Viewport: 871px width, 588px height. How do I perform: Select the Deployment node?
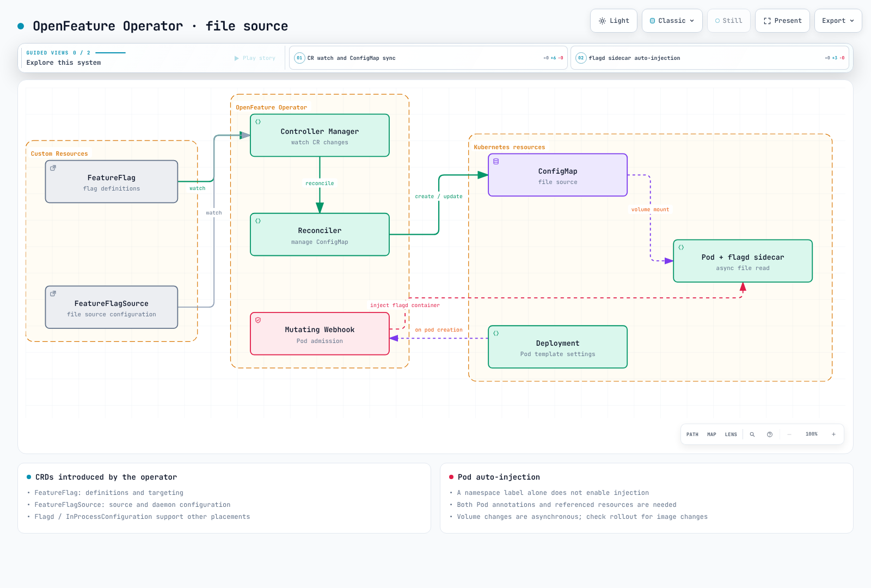point(558,347)
